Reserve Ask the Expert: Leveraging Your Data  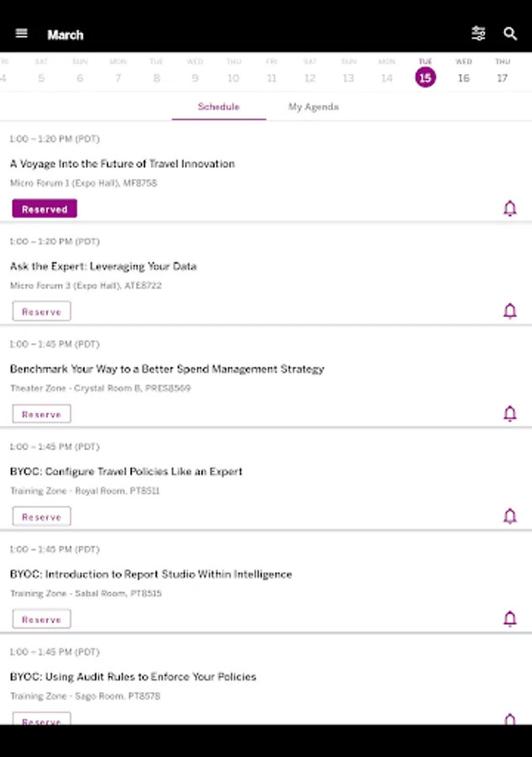(41, 311)
